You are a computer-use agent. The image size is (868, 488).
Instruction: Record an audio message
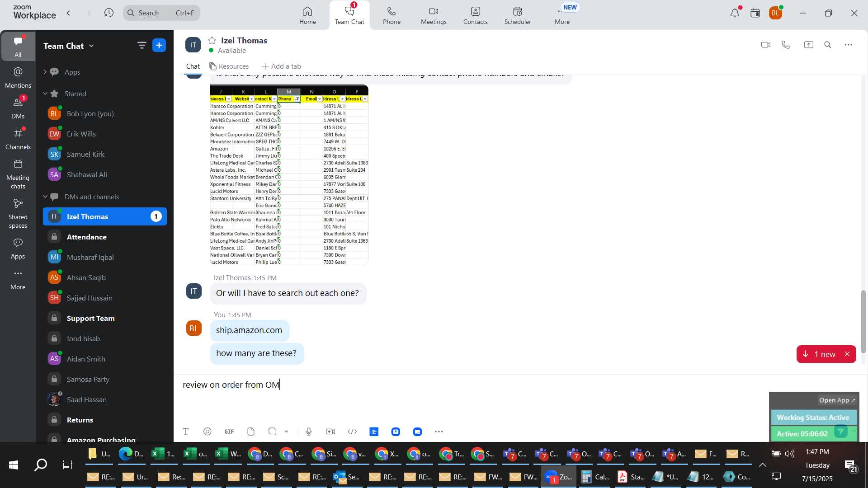coord(309,432)
